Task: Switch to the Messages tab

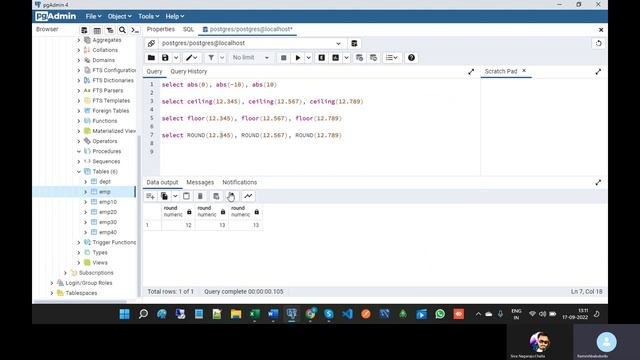Action: [x=200, y=182]
